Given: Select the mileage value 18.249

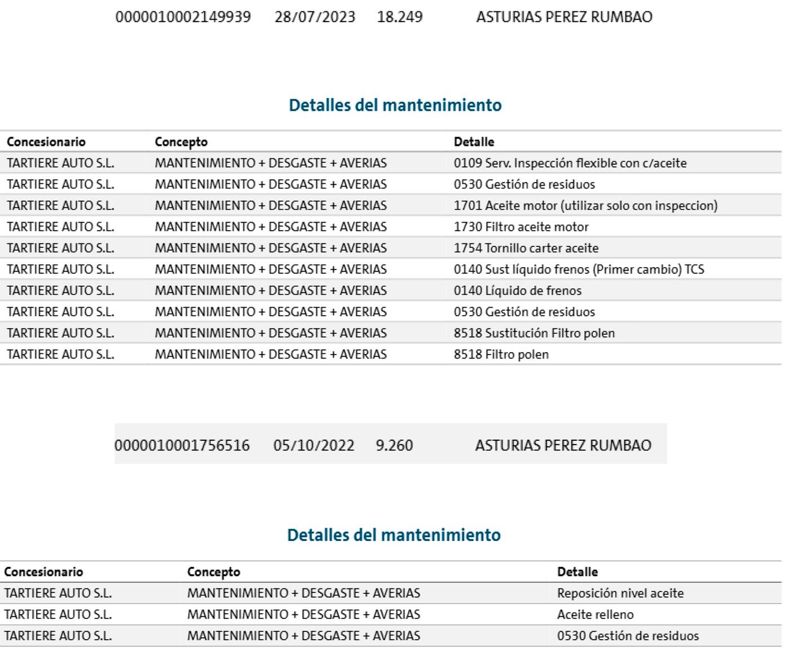Looking at the screenshot, I should click(x=400, y=17).
